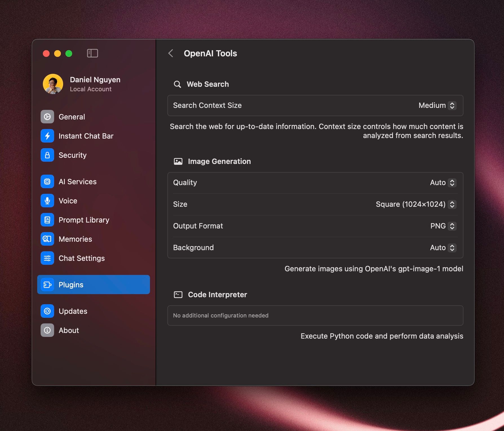This screenshot has width=504, height=431.
Task: Click the Voice microphone icon
Action: point(47,201)
